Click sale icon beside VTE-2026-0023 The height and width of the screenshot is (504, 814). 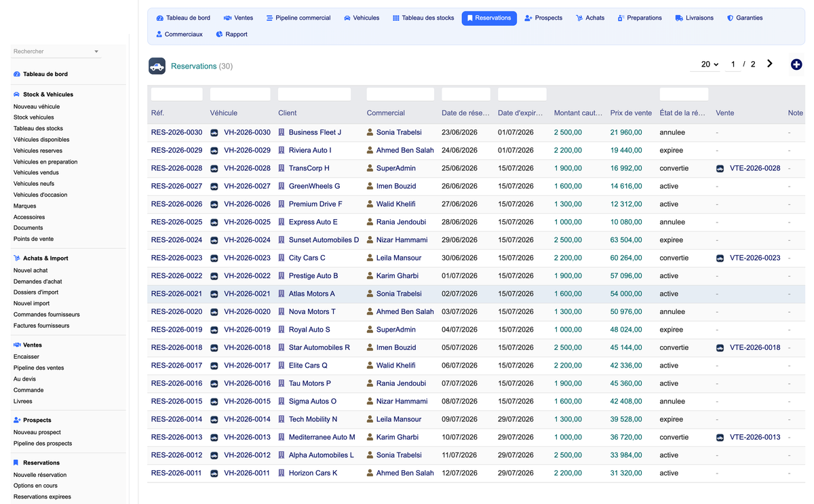click(x=720, y=258)
